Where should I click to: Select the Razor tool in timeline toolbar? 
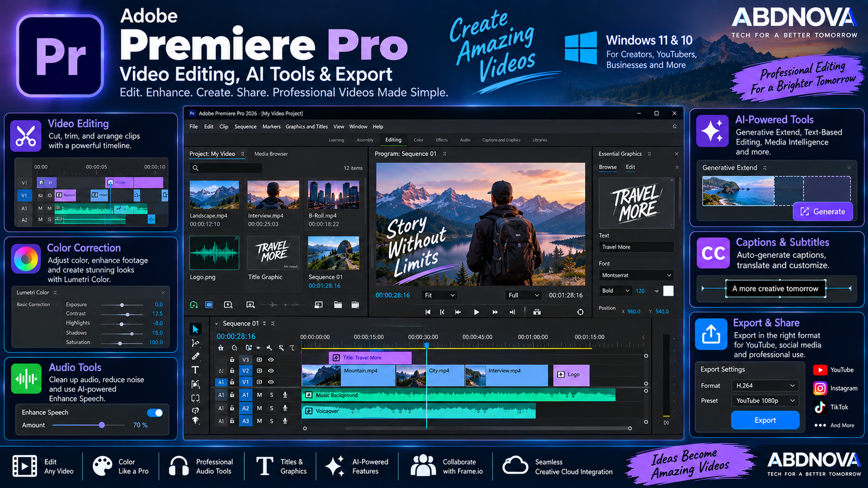(x=195, y=356)
